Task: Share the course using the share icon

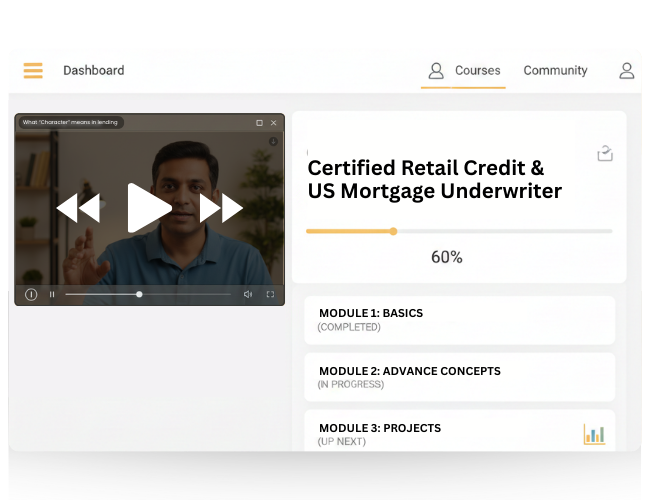Action: [604, 153]
